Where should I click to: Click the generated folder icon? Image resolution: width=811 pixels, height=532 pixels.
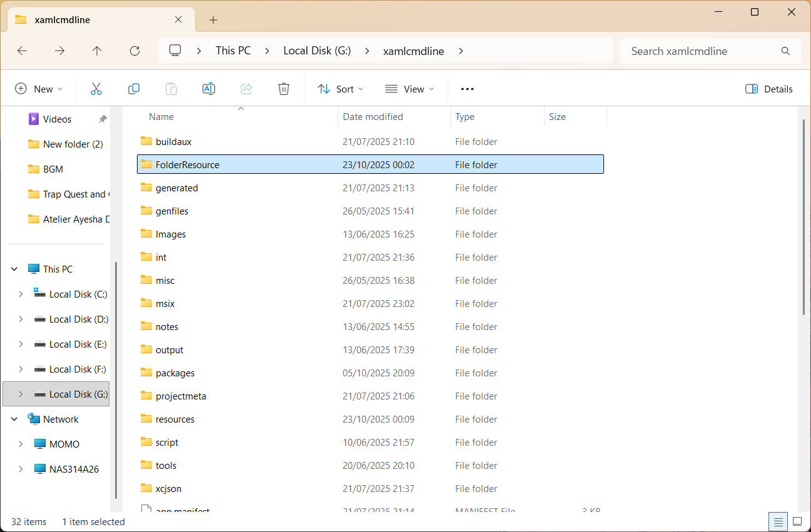click(x=146, y=188)
